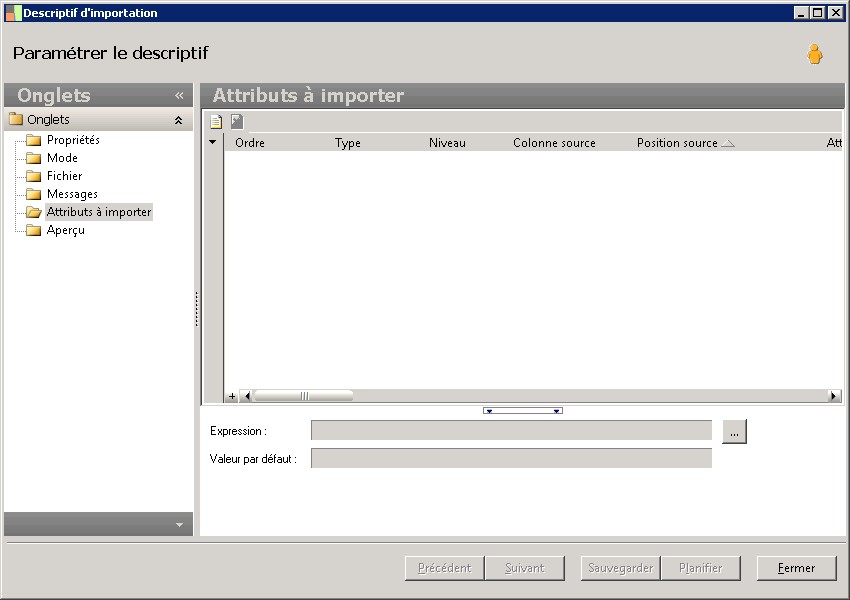Click the Fermer button

point(796,568)
